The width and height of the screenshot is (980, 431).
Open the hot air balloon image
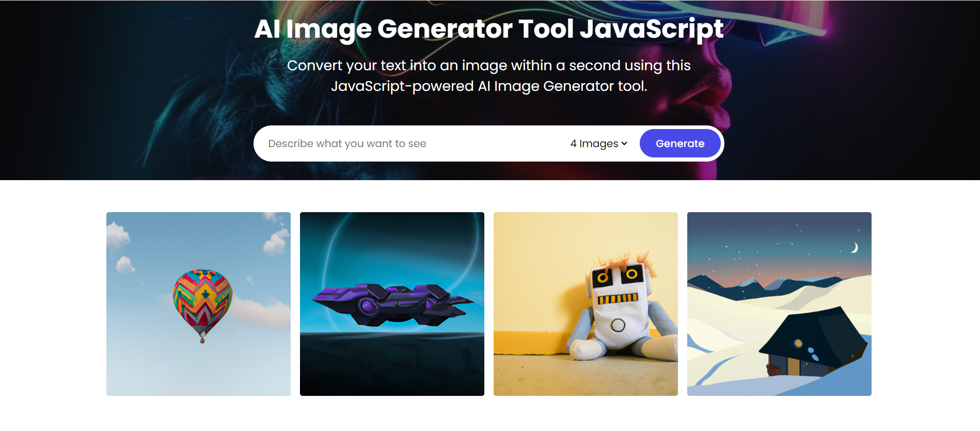198,304
